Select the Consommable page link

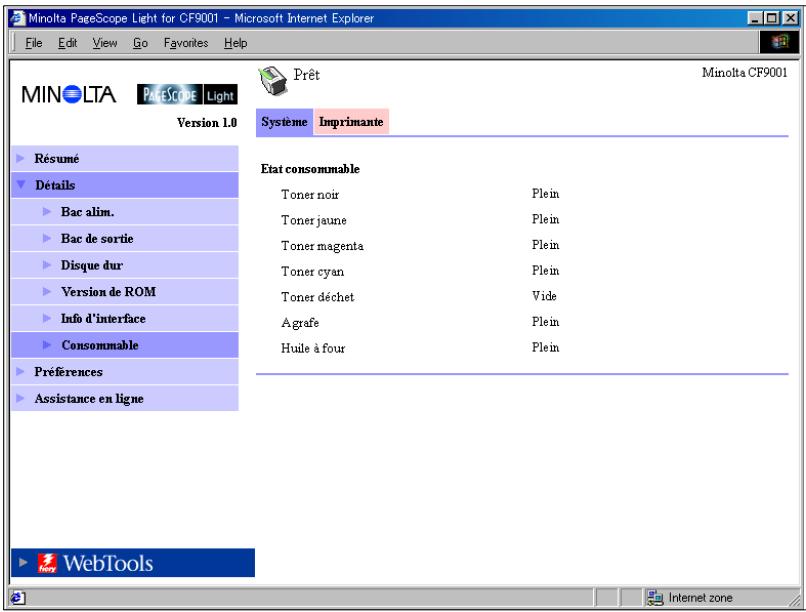(x=100, y=345)
